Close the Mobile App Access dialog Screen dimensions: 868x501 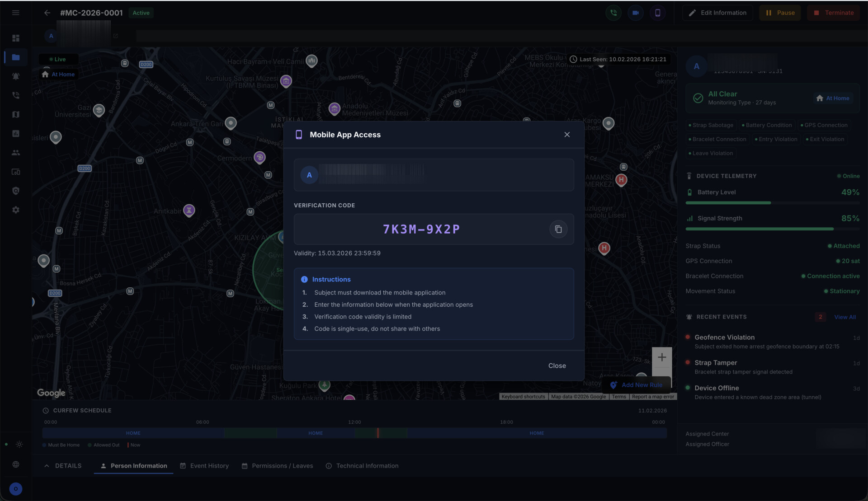click(x=567, y=135)
